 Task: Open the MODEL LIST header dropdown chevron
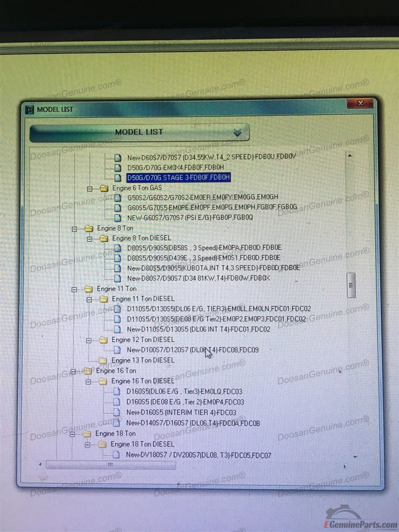click(237, 133)
